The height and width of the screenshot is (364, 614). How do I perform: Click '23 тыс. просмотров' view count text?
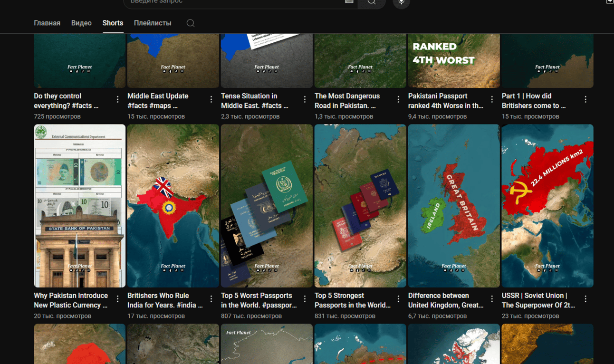[530, 316]
